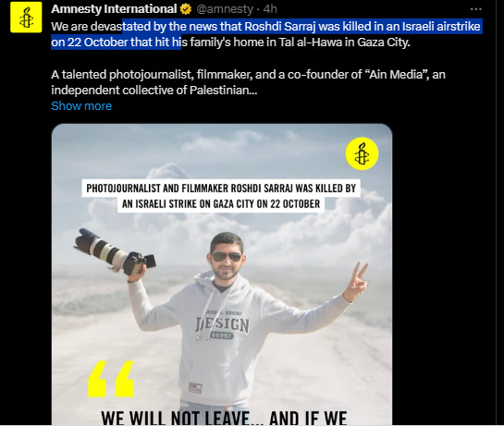
Task: Click the gold verified badge
Action: 186,9
